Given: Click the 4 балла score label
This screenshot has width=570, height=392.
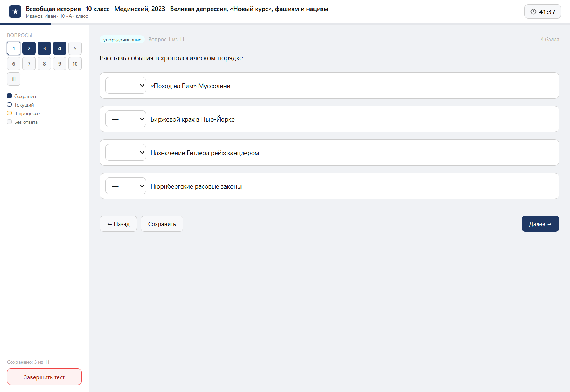Looking at the screenshot, I should point(550,40).
